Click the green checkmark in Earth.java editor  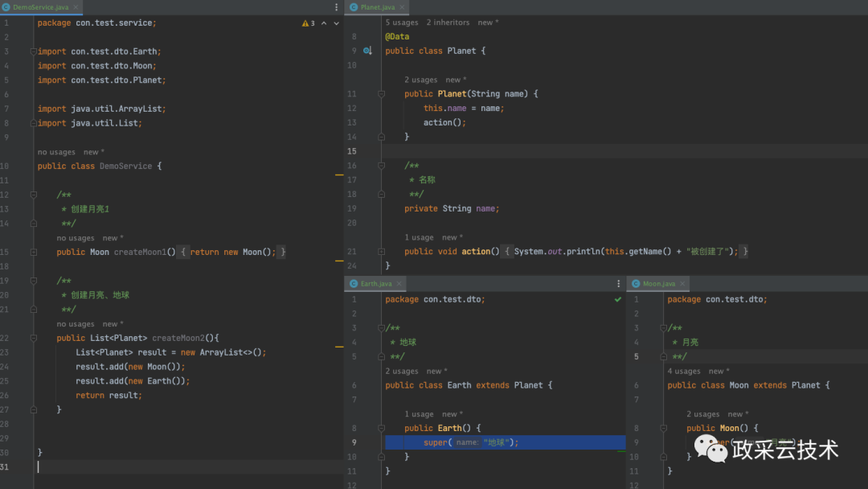pos(618,299)
